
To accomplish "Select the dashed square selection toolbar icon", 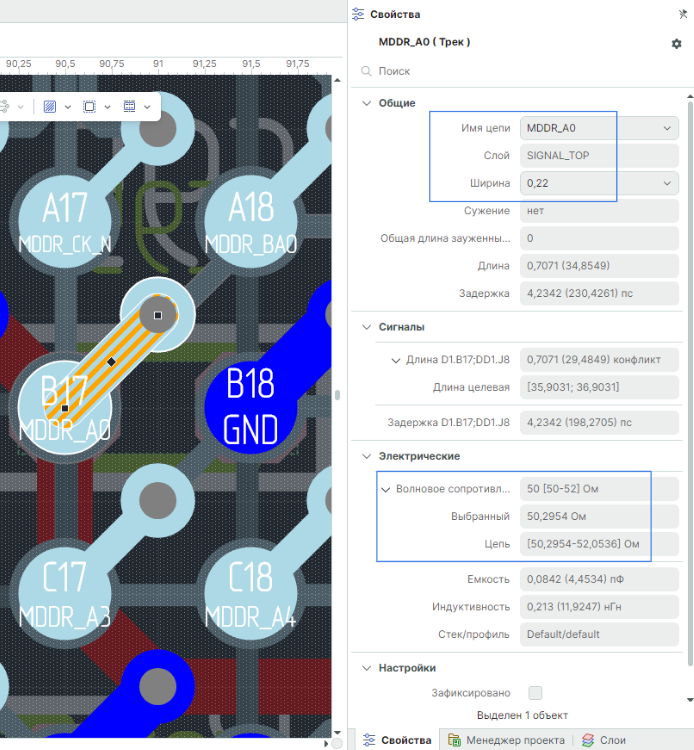I will click(x=89, y=106).
